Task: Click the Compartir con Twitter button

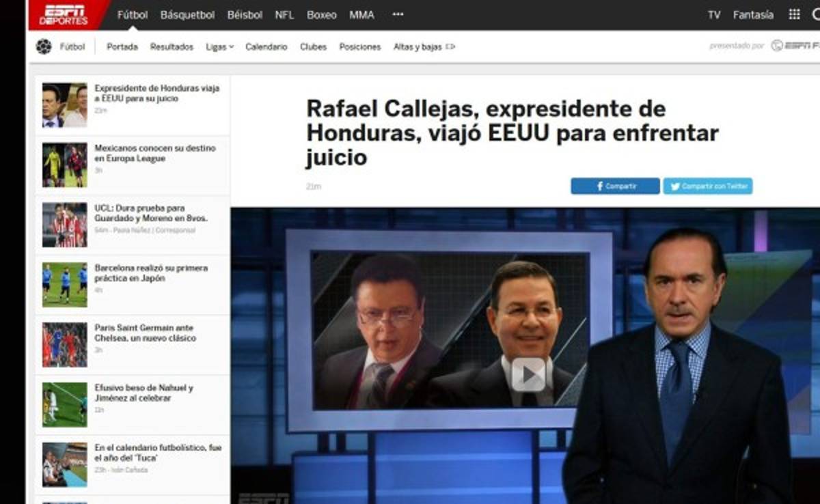Action: point(707,186)
